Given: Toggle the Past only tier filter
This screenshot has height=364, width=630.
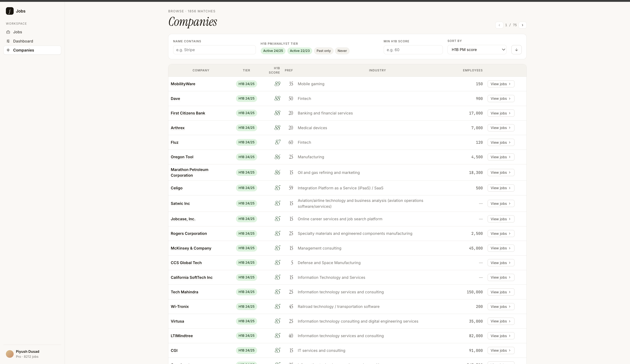Looking at the screenshot, I should click(x=323, y=51).
